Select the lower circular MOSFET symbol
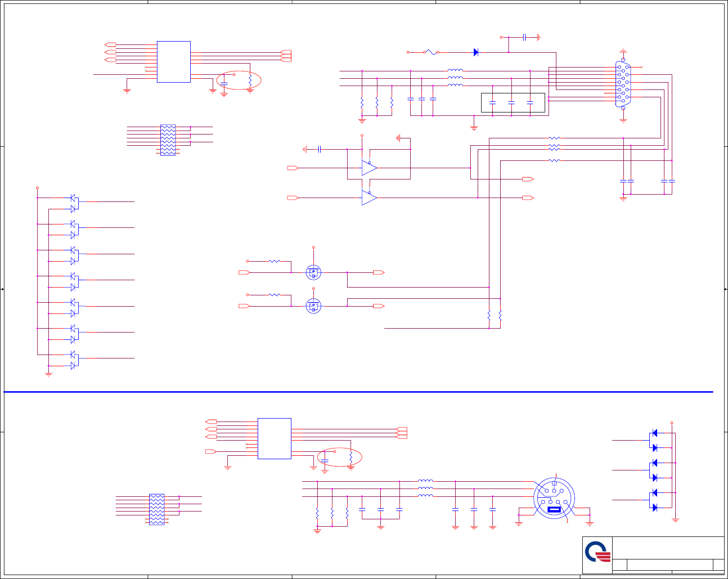 click(x=313, y=306)
